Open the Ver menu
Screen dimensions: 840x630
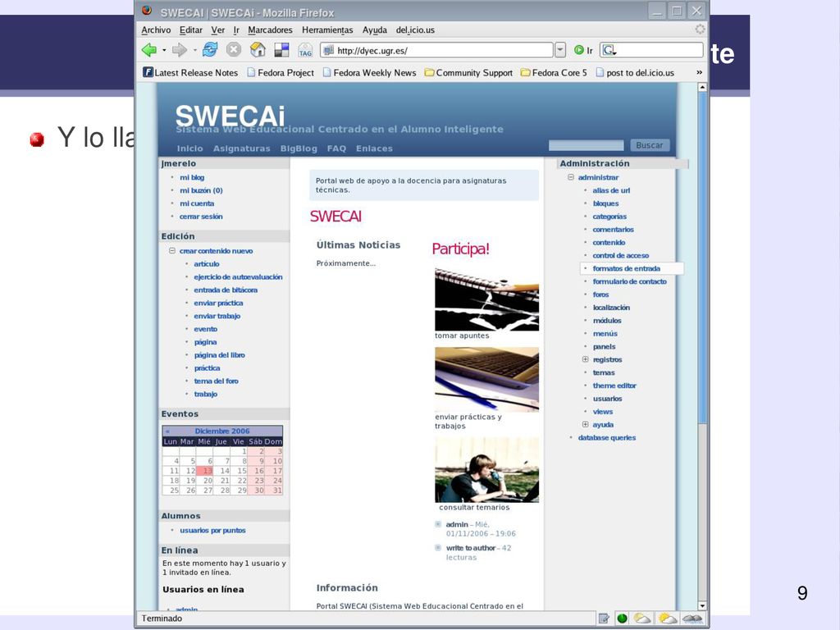tap(217, 30)
